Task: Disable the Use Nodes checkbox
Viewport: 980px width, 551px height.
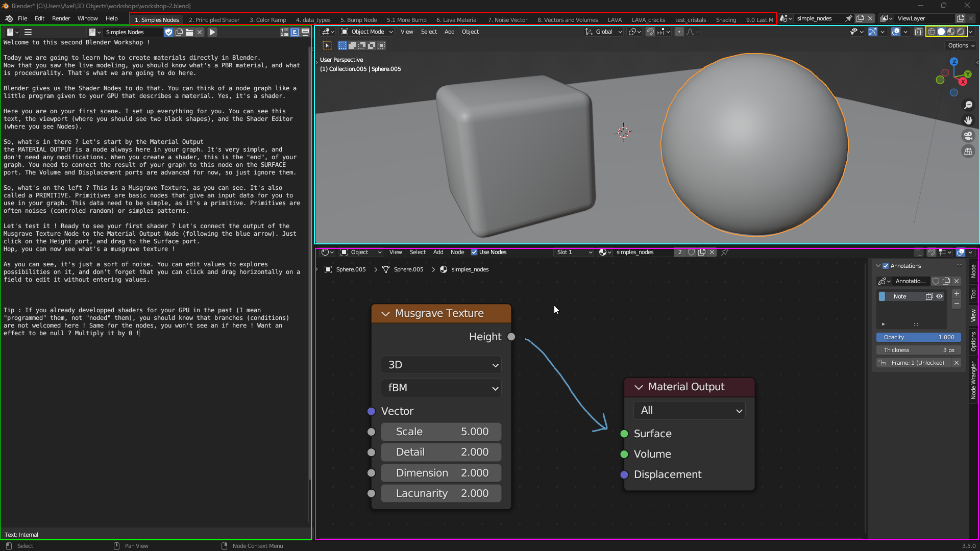Action: click(x=474, y=252)
